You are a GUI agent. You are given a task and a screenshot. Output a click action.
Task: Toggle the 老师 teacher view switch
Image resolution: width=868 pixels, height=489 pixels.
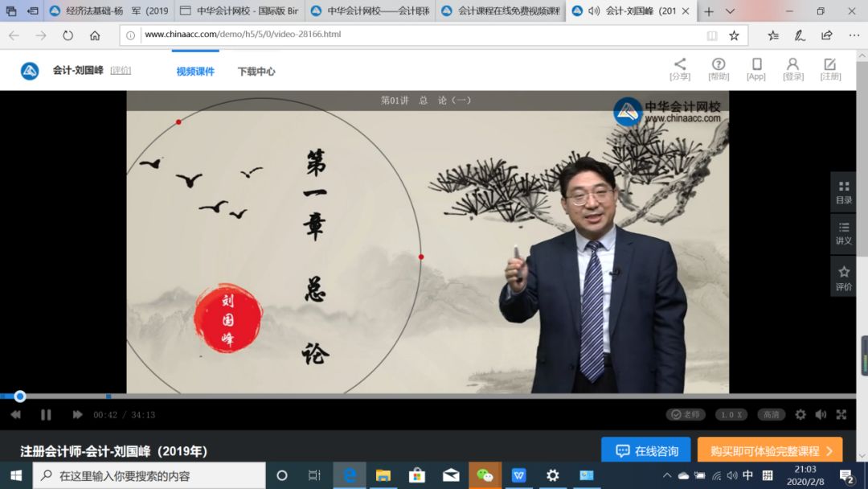click(686, 415)
